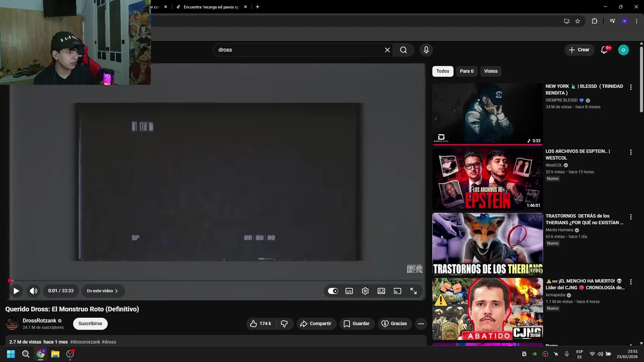644x362 pixels.
Task: Open Mente Humana channel link
Action: [559, 230]
